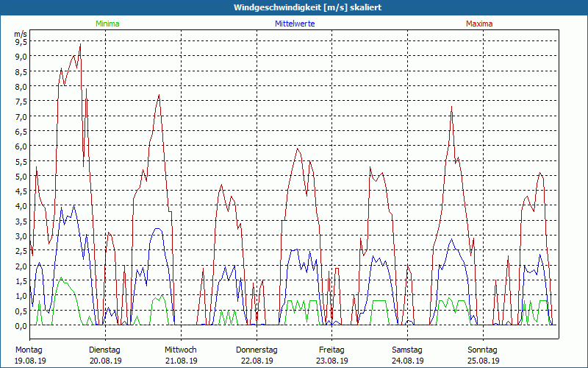
Task: Select the Donnerstag day label
Action: [x=257, y=350]
